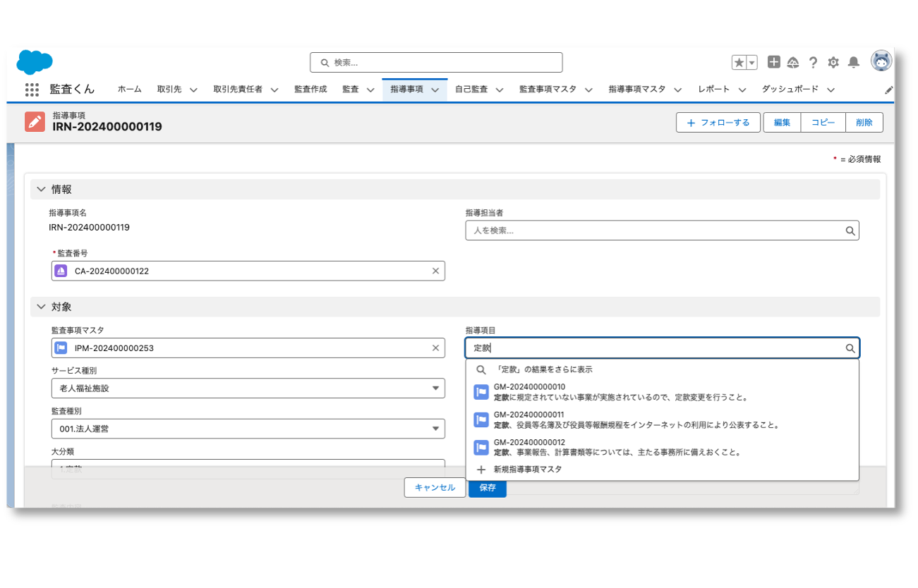Click the Salesforce cloud logo
Image resolution: width=918 pixels, height=588 pixels.
point(35,62)
